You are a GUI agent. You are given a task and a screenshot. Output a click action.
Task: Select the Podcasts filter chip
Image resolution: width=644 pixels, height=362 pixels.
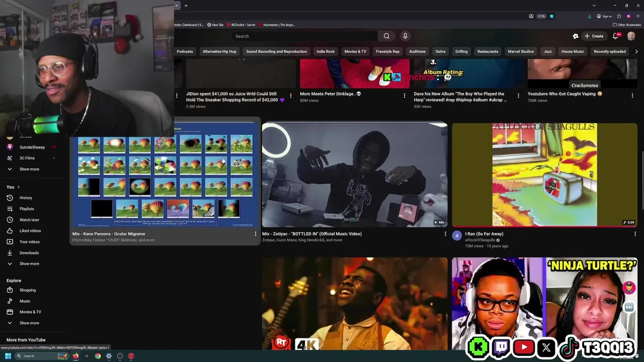(185, 51)
